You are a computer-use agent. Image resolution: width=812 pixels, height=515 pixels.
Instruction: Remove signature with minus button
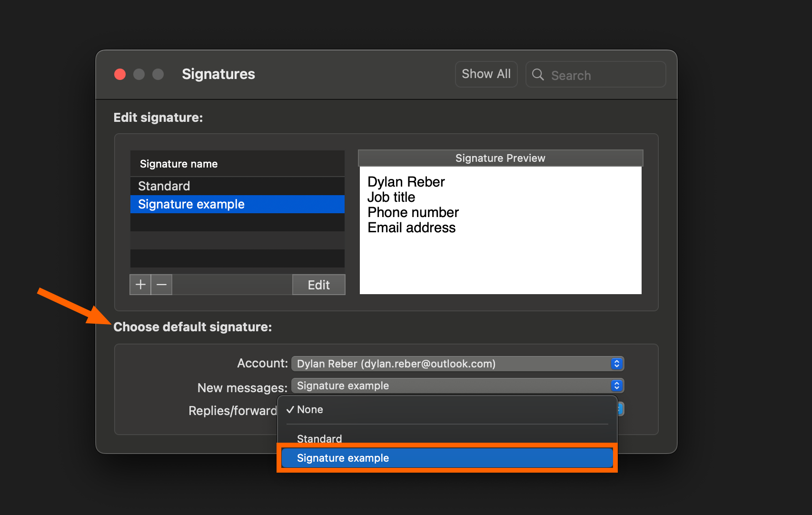point(162,285)
